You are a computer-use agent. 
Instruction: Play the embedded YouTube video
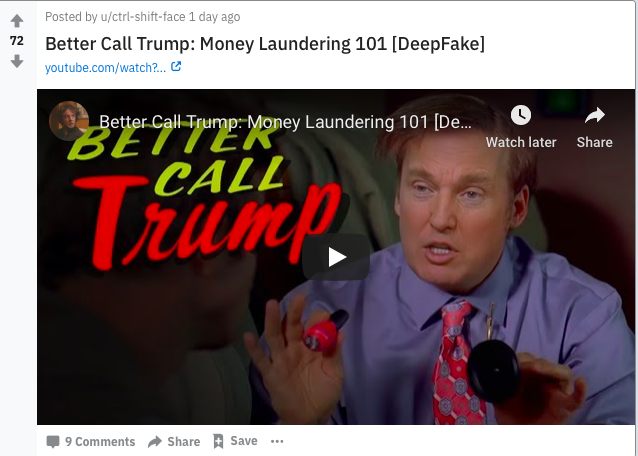[x=336, y=257]
